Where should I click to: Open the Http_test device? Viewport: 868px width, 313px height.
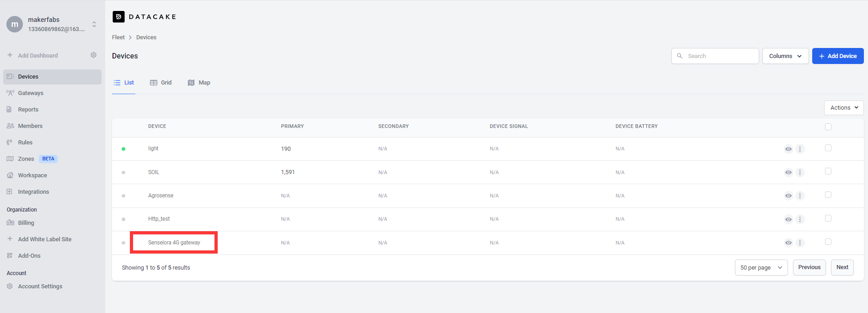(159, 219)
